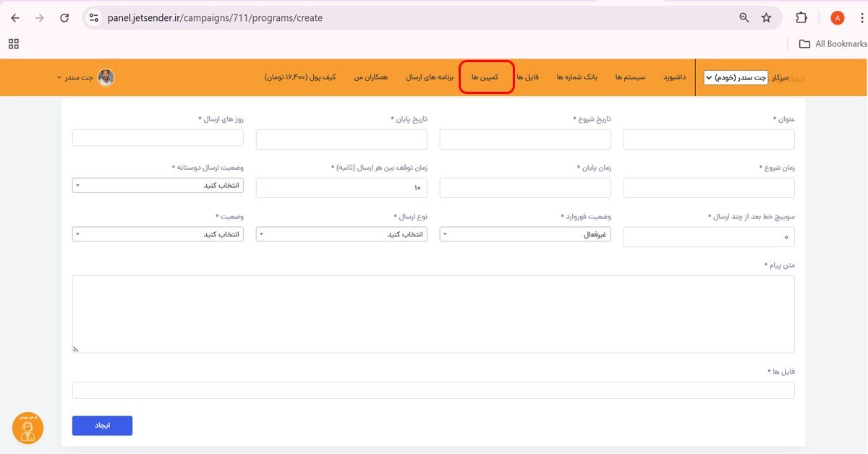Image resolution: width=868 pixels, height=454 pixels.
Task: Click the blue ایجاد create button
Action: click(x=102, y=426)
